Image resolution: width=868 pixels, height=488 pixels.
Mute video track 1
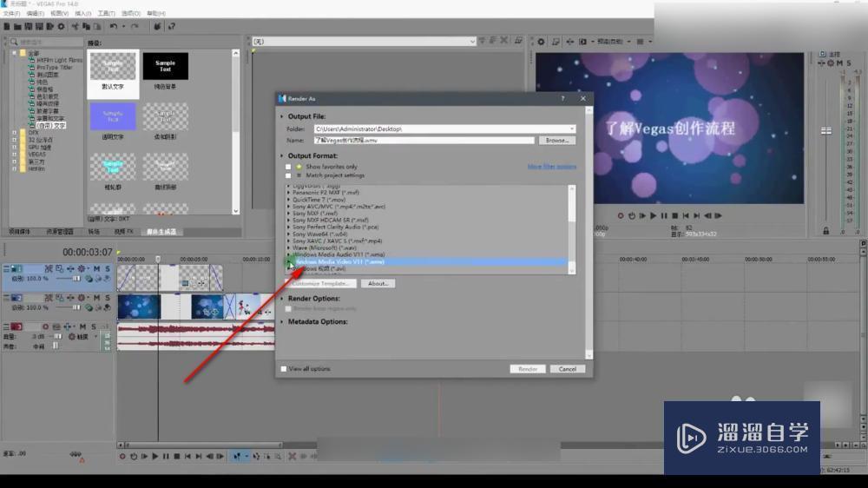(96, 268)
